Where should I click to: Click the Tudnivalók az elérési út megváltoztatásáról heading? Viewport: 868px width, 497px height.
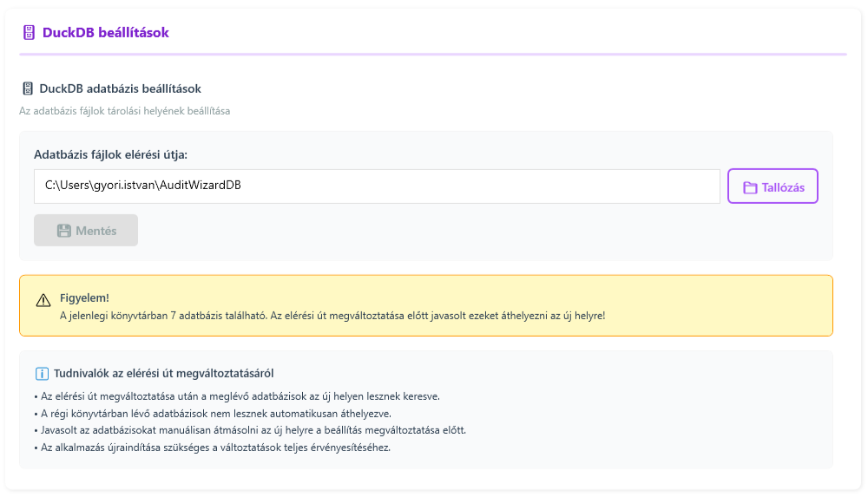163,374
